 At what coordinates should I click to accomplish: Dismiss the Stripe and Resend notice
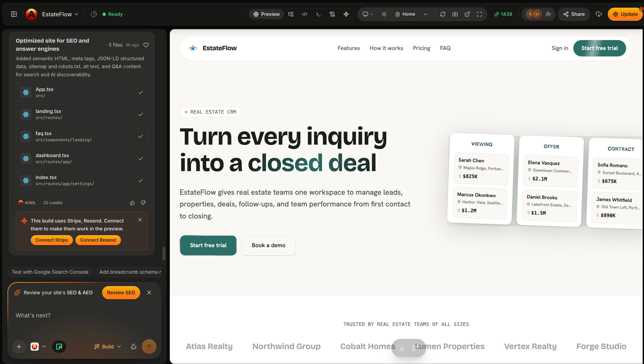[140, 220]
